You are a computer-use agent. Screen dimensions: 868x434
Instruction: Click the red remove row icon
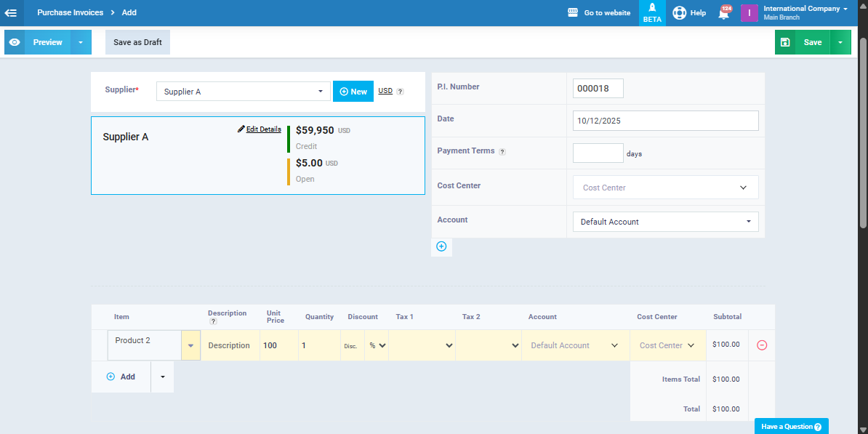pos(762,345)
